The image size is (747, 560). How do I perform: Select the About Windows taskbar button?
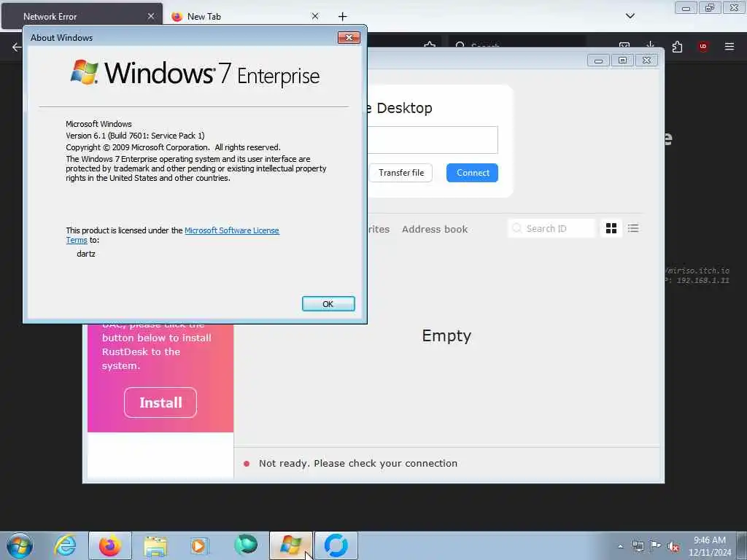click(x=291, y=545)
